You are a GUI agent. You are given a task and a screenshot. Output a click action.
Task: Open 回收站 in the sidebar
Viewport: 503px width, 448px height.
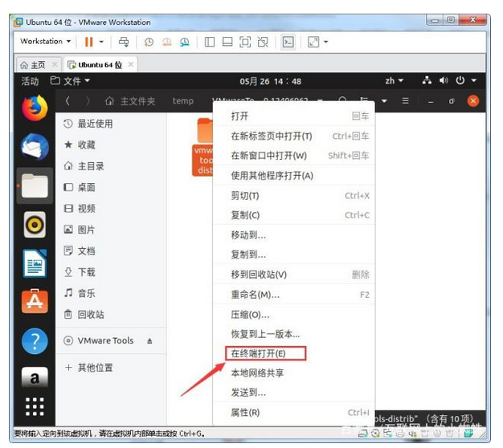coord(111,315)
